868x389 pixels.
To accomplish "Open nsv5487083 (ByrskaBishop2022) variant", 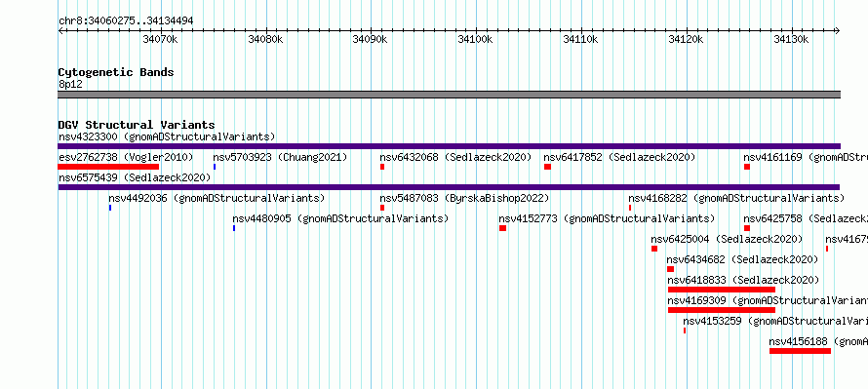I will (x=464, y=198).
